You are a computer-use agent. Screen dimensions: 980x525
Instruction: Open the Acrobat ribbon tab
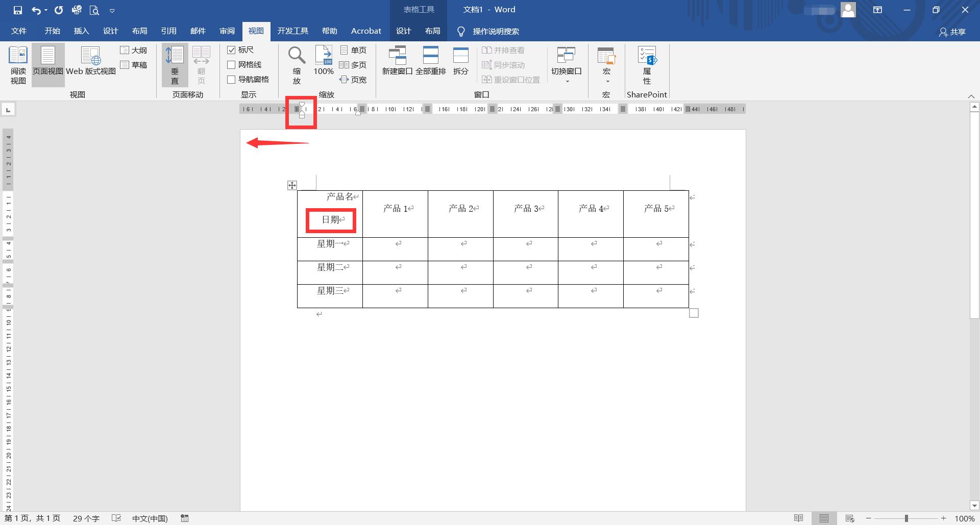click(365, 31)
